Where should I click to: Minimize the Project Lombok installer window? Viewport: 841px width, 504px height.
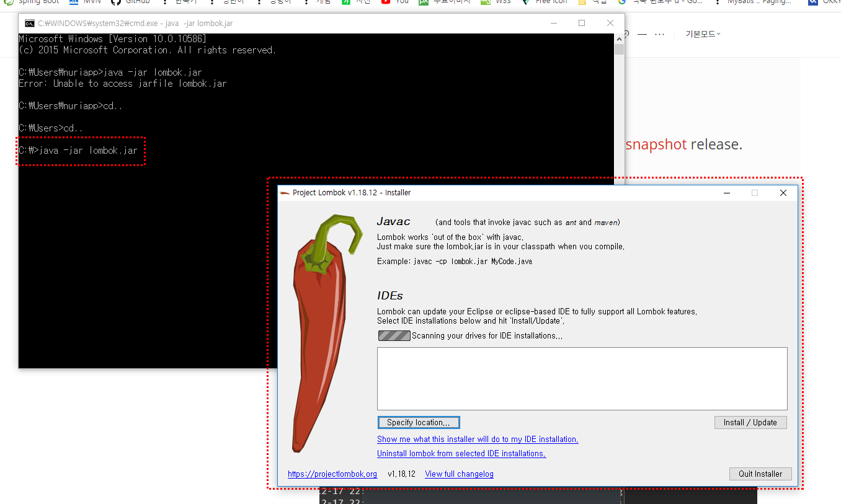(x=726, y=193)
